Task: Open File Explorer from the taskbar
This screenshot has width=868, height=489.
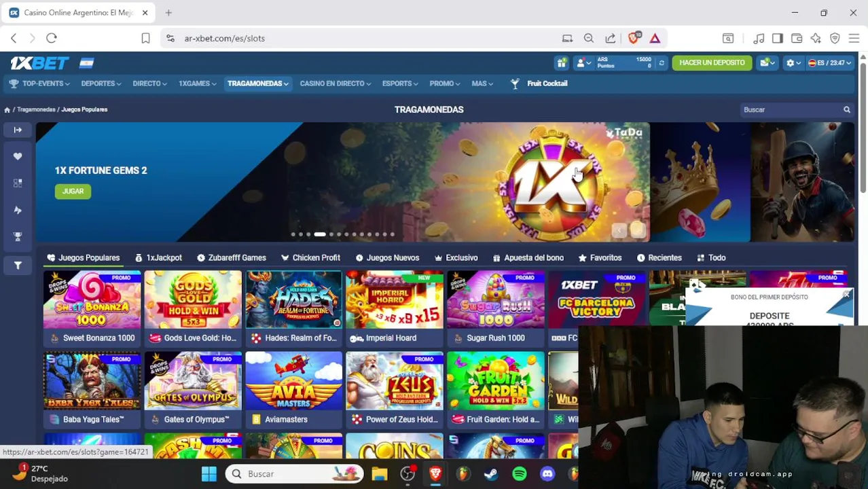Action: coord(379,473)
